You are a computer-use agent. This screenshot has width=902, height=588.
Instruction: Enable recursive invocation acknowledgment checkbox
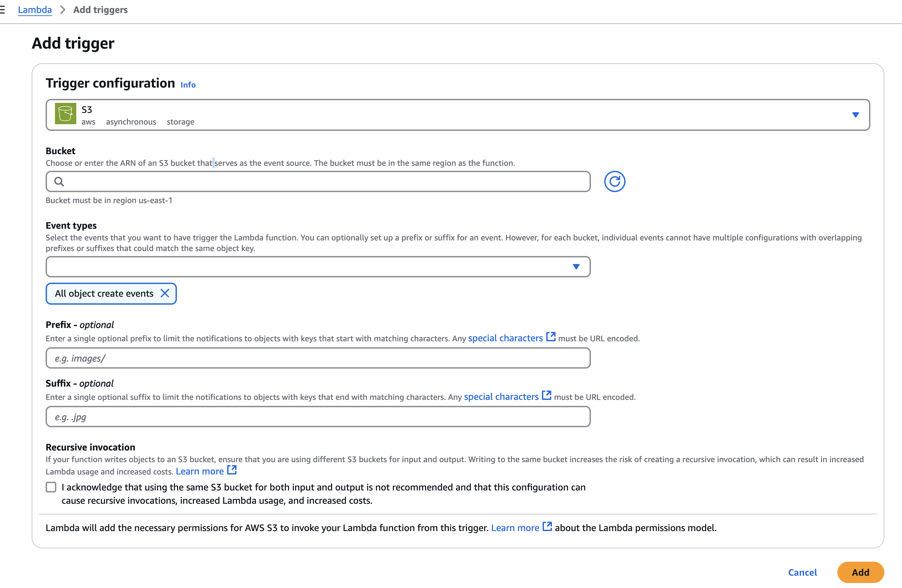[x=52, y=487]
